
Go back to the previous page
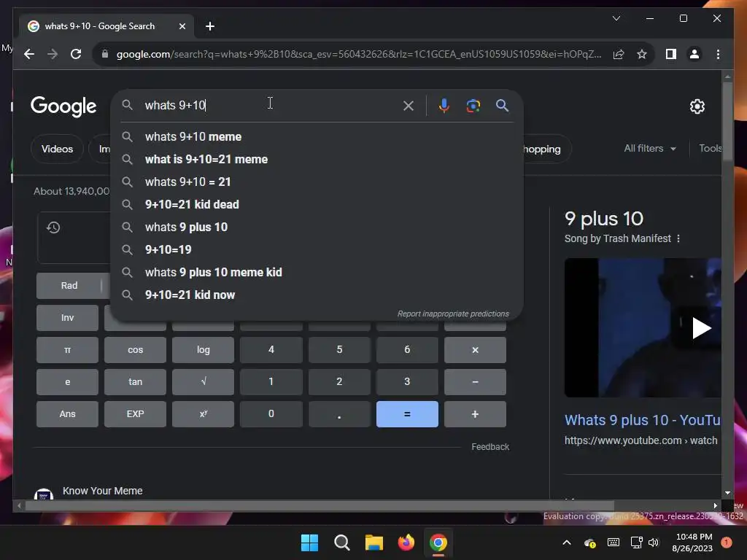29,54
